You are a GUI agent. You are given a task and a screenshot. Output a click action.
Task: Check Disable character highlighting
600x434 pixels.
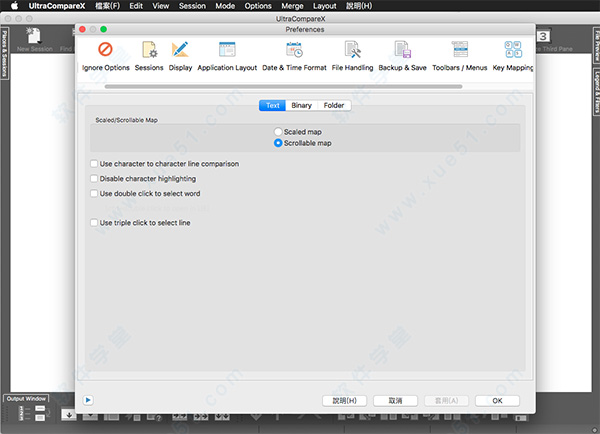pyautogui.click(x=94, y=178)
